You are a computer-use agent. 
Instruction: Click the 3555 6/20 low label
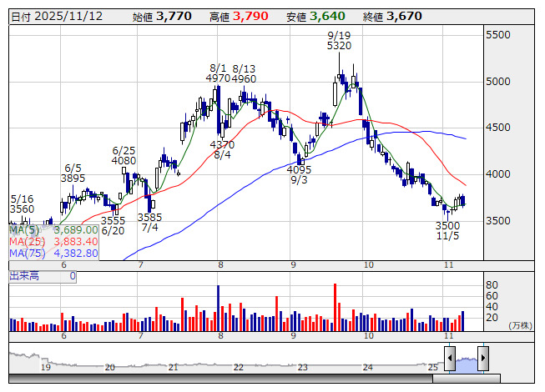click(113, 226)
